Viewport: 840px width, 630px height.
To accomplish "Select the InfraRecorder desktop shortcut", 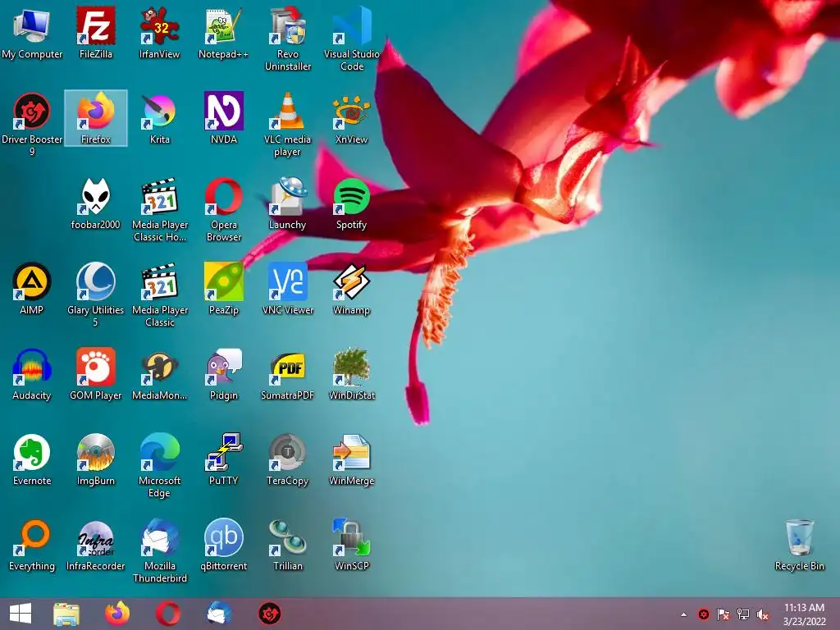I will [x=96, y=545].
